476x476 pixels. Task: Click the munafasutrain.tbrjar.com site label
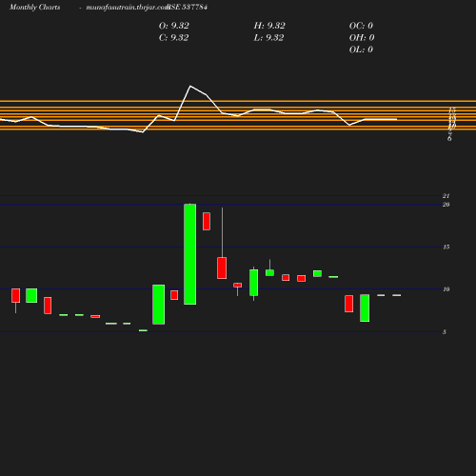pos(128,8)
